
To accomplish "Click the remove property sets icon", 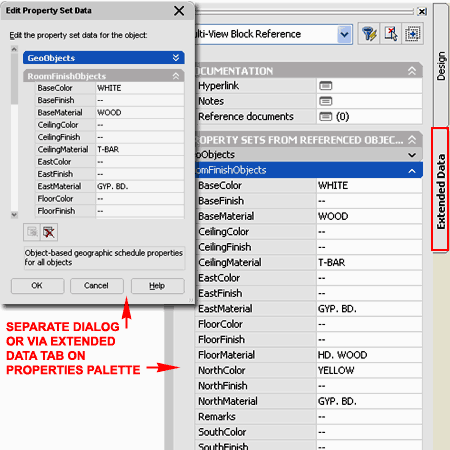I will 49,232.
